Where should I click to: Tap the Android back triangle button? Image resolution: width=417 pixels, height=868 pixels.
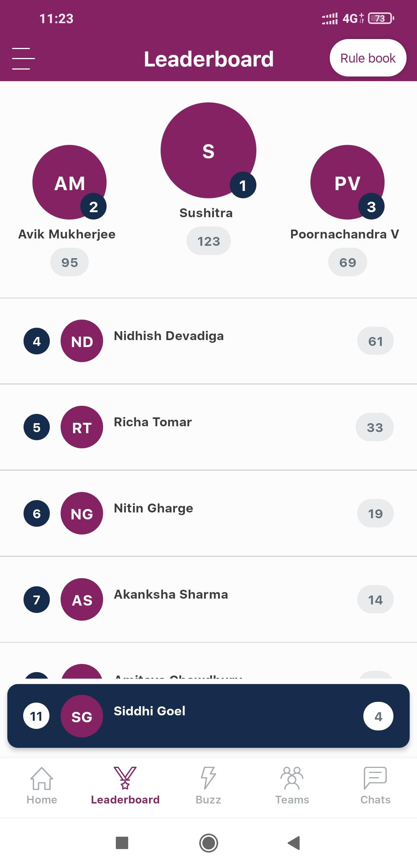(x=294, y=843)
